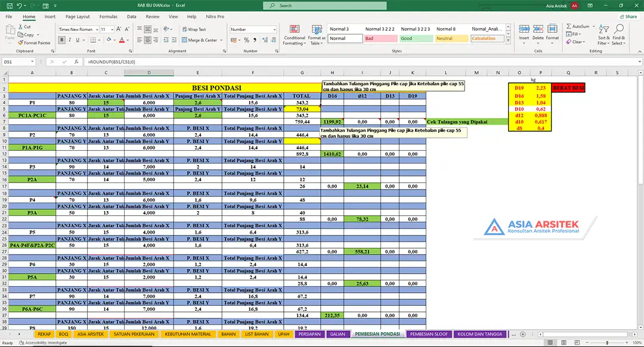Open the Number format dropdown
The image size is (644, 347).
(x=274, y=30)
